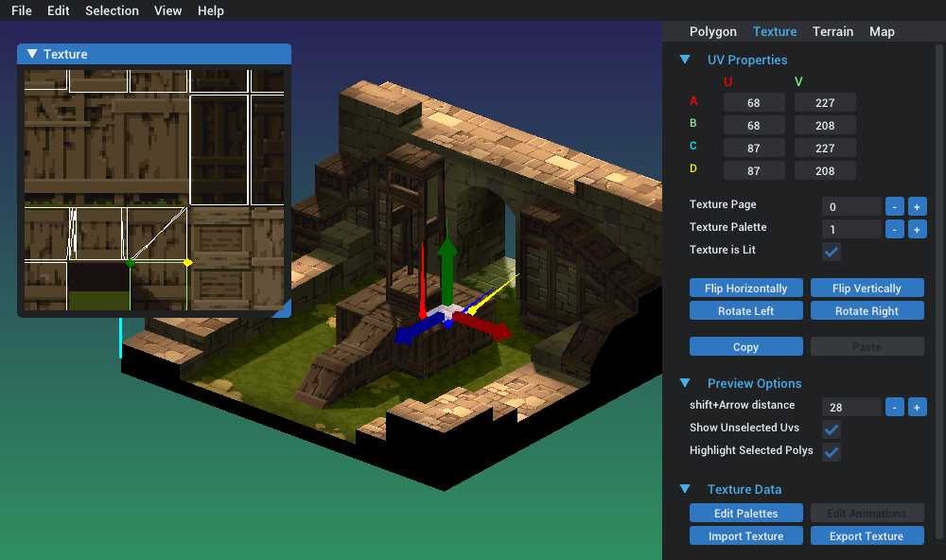The height and width of the screenshot is (560, 946).
Task: Edit the D row U value 87
Action: [754, 170]
